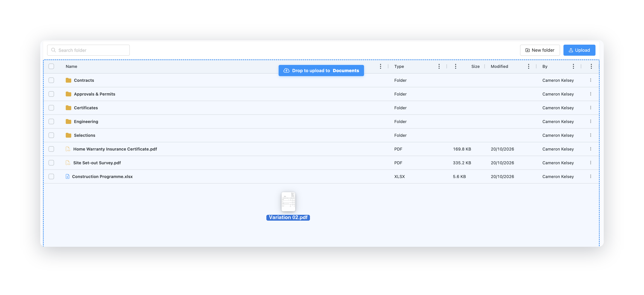Click the XLSX icon for Construction Programme
This screenshot has width=644, height=295.
(x=67, y=176)
